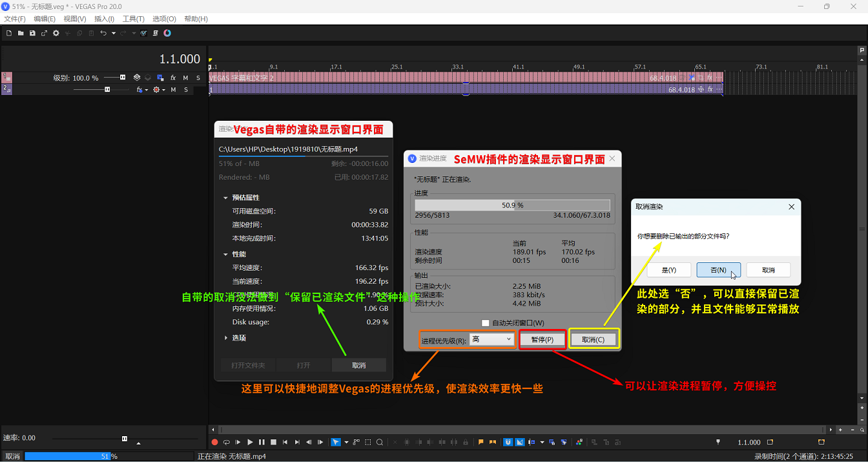The height and width of the screenshot is (462, 868).
Task: Open the 选项(O) menu
Action: 164,18
